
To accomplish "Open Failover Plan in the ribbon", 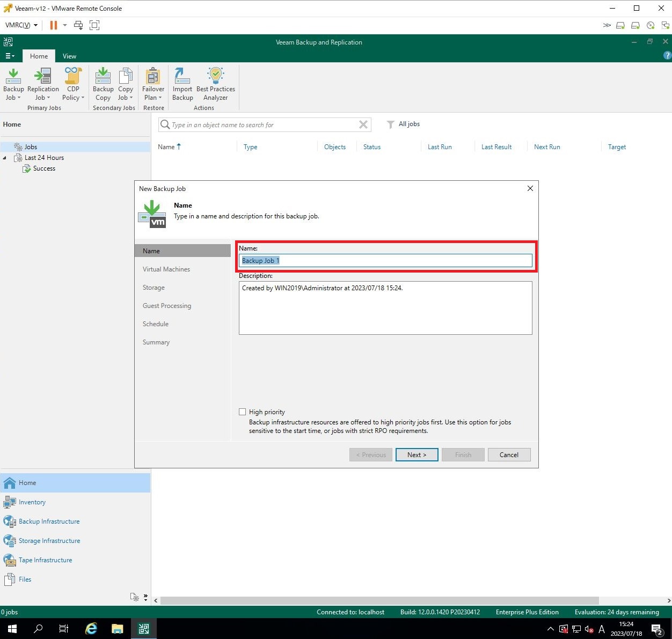I will tap(153, 84).
